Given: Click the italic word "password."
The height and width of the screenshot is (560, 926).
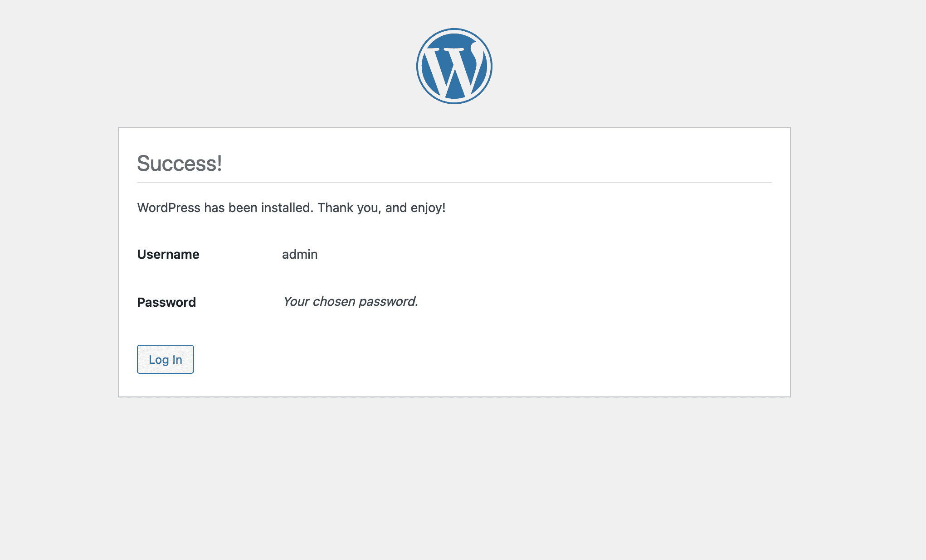Looking at the screenshot, I should coord(388,301).
